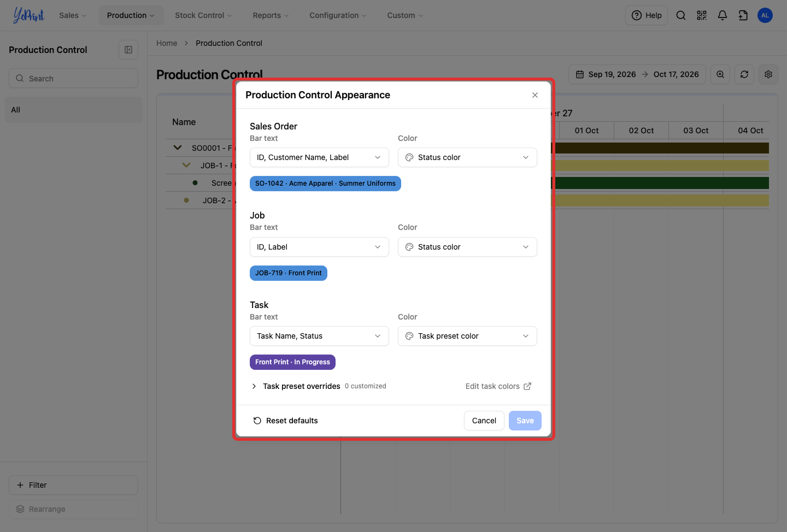Save the appearance settings
The height and width of the screenshot is (532, 787).
[525, 421]
